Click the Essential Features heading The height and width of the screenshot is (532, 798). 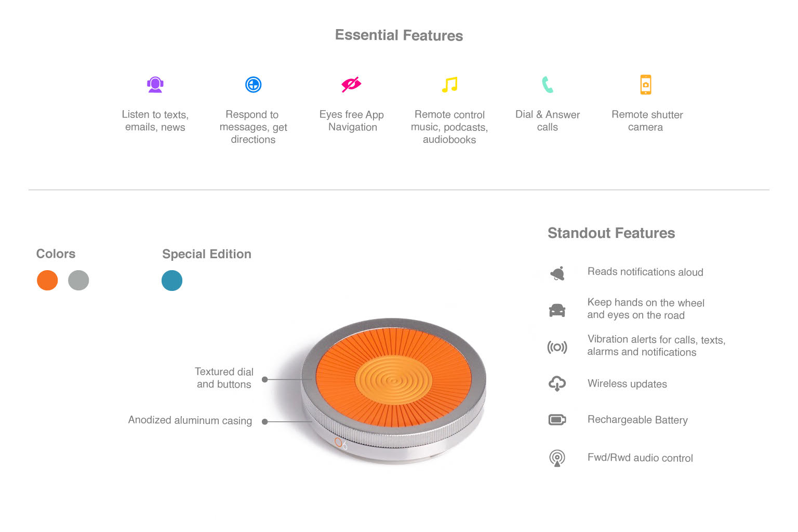click(399, 35)
